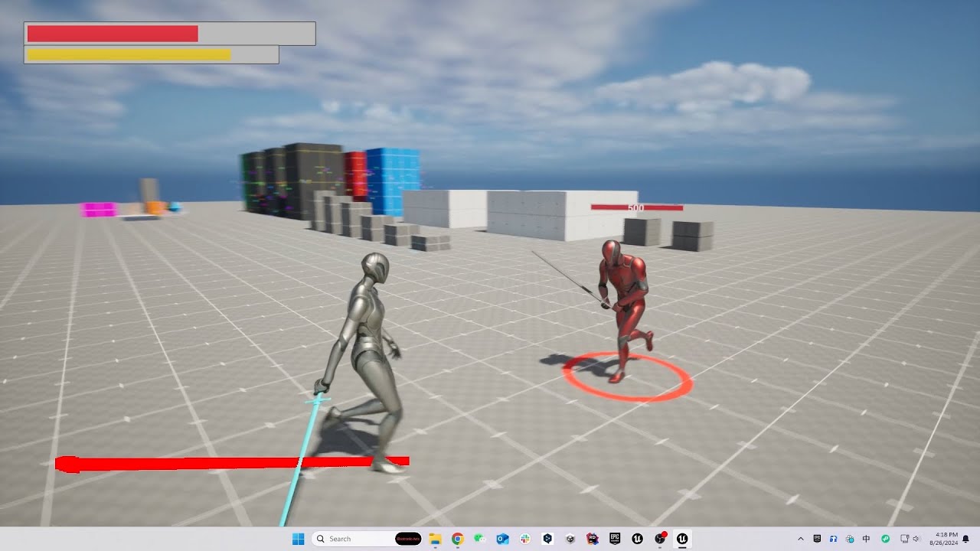Image resolution: width=980 pixels, height=551 pixels.
Task: Open OBS Studio icon with red badge
Action: click(660, 539)
